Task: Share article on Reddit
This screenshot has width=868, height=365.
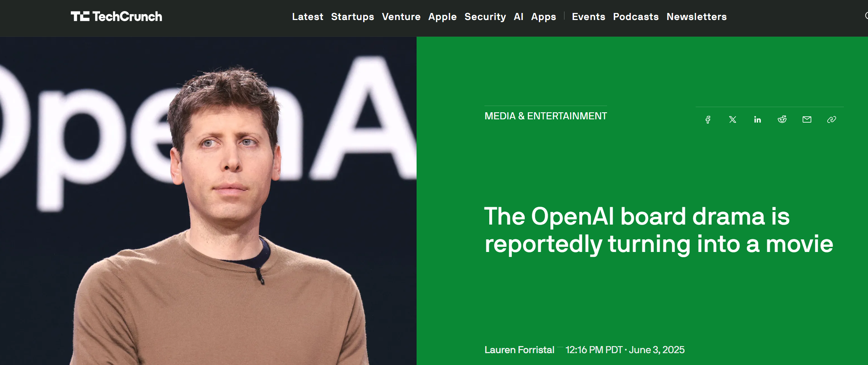Action: click(782, 119)
